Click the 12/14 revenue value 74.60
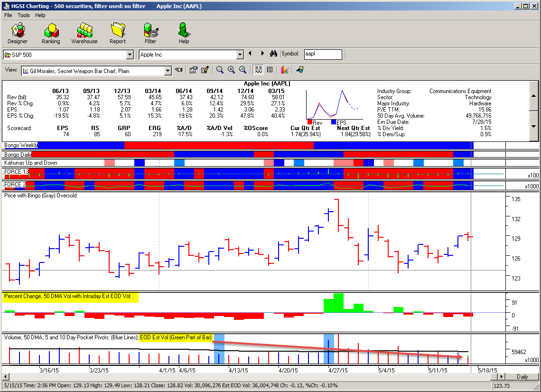 (x=247, y=97)
